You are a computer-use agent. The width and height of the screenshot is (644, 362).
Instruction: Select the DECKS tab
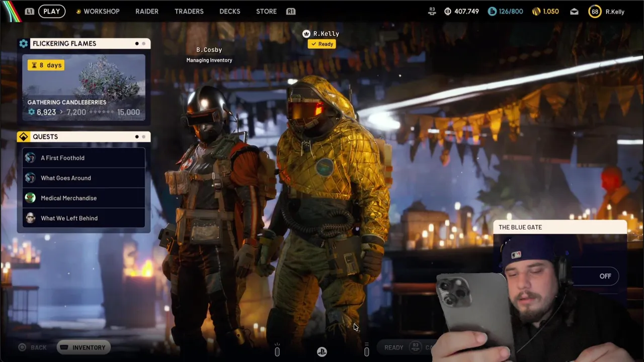[230, 11]
